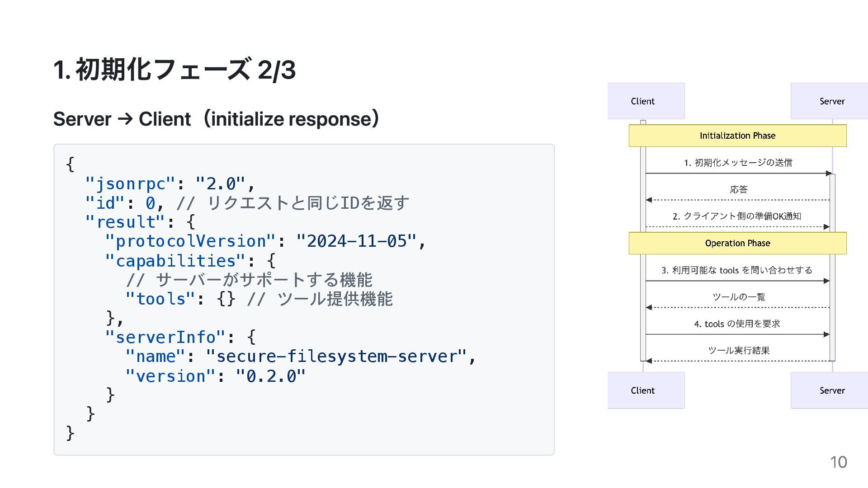Click the ツール実行結果 label
868x488 pixels.
click(739, 350)
